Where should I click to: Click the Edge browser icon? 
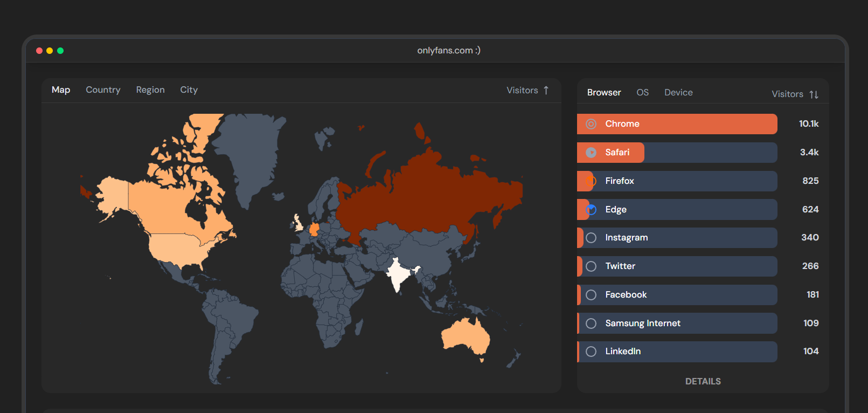click(x=591, y=210)
